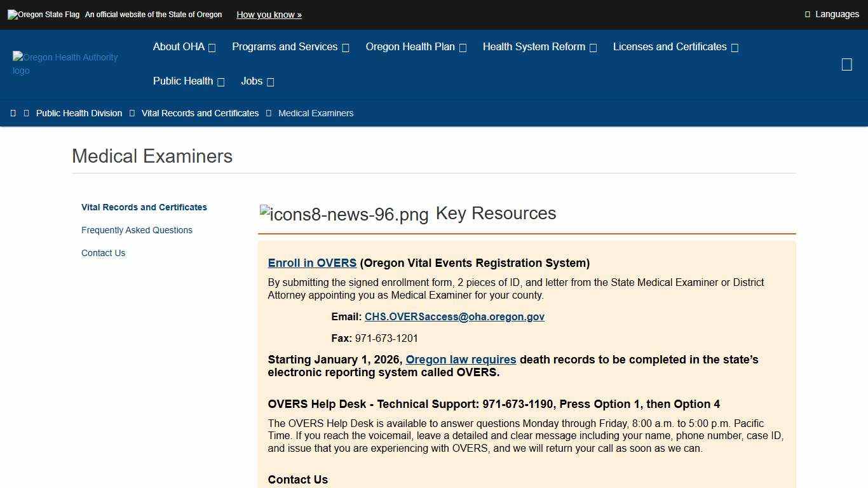Open the Oregon law requires link
Viewport: 868px width, 488px height.
pyautogui.click(x=461, y=359)
